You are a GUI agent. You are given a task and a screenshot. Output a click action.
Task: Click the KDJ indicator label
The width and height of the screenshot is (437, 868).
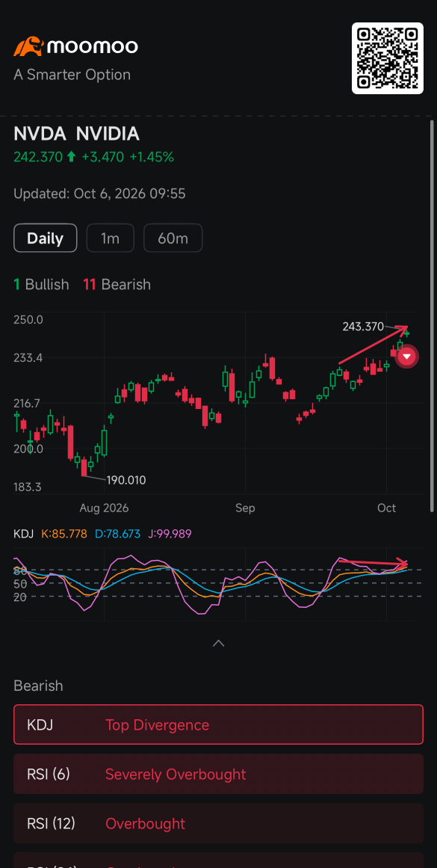(24, 535)
